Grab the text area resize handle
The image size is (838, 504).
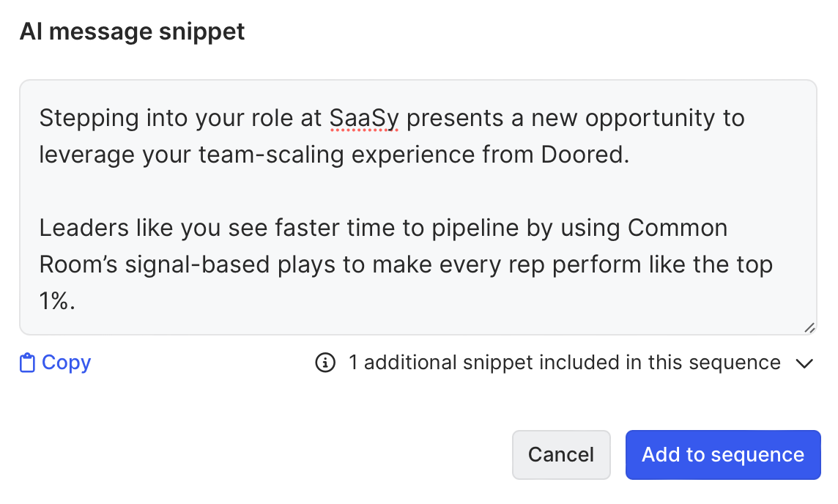click(x=809, y=328)
